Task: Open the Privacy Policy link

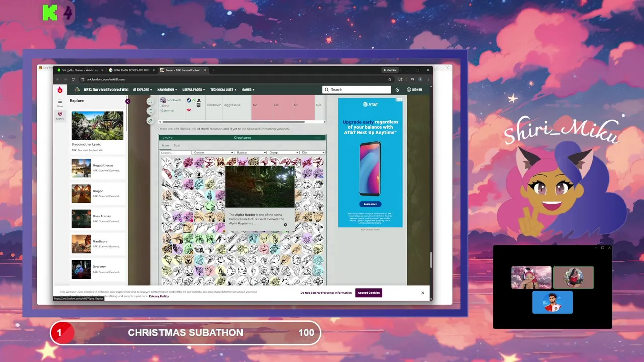Action: [x=159, y=296]
